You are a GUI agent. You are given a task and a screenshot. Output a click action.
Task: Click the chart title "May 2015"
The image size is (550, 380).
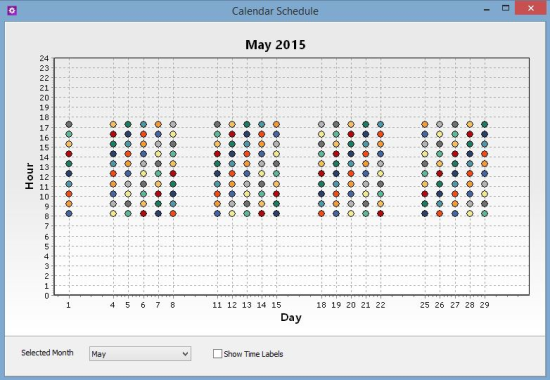pyautogui.click(x=275, y=45)
